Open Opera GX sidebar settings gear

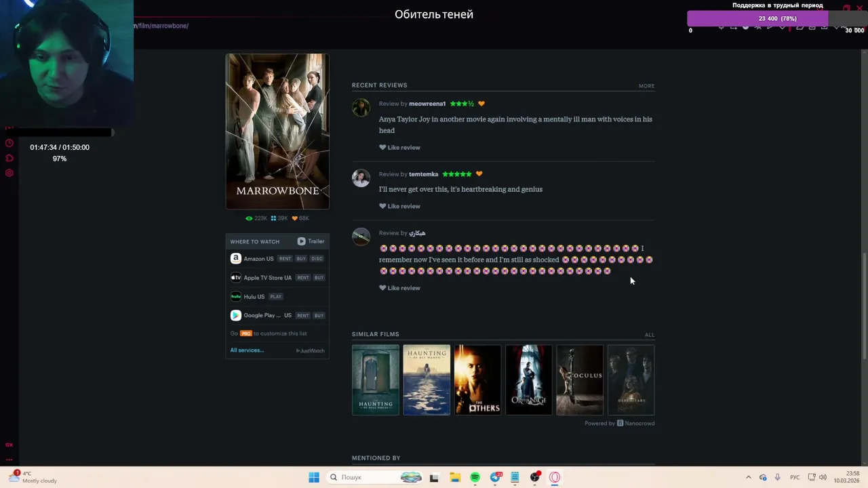tap(9, 173)
